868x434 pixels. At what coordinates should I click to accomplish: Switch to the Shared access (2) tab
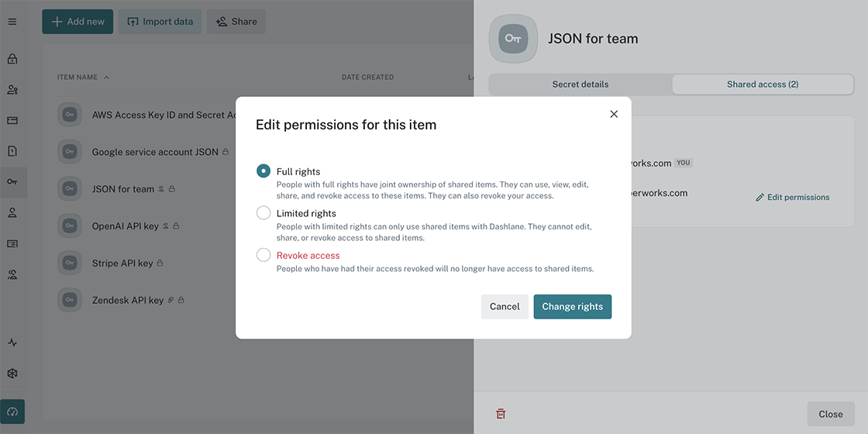point(763,84)
